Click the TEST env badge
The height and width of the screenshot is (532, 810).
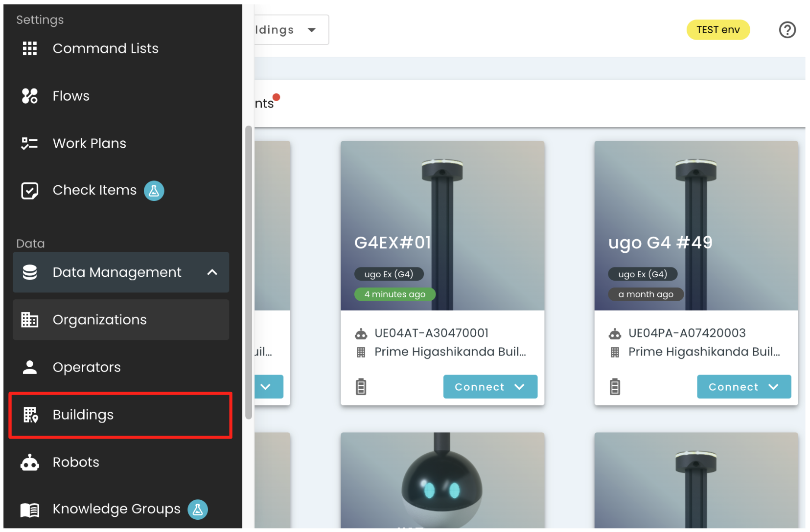[718, 30]
